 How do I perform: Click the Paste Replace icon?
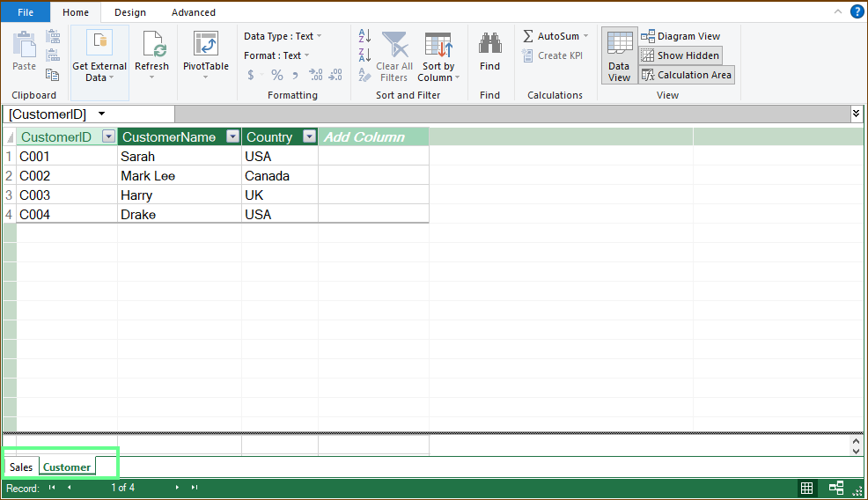[x=53, y=55]
